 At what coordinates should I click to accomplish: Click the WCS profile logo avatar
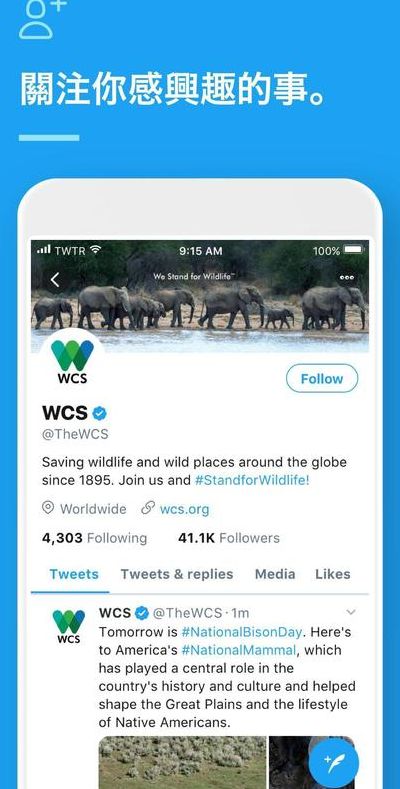pos(72,362)
